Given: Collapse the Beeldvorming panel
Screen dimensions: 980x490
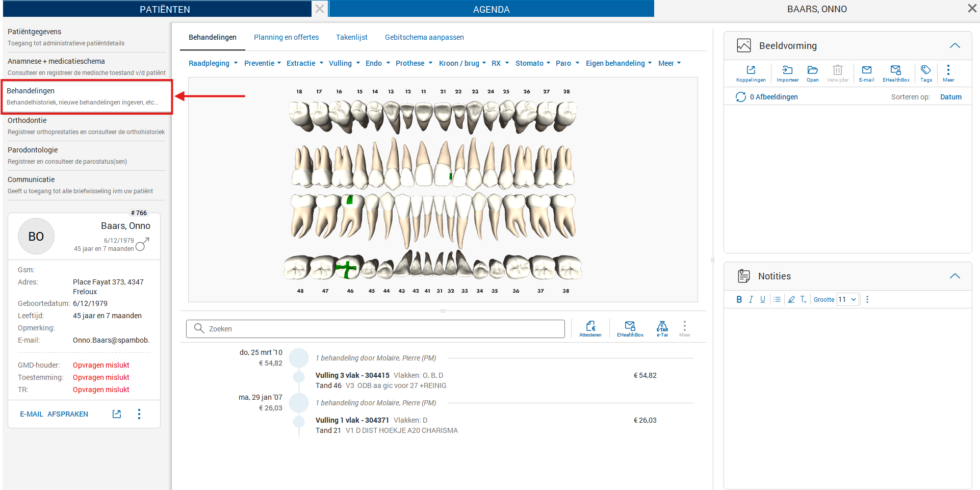Looking at the screenshot, I should [x=955, y=46].
